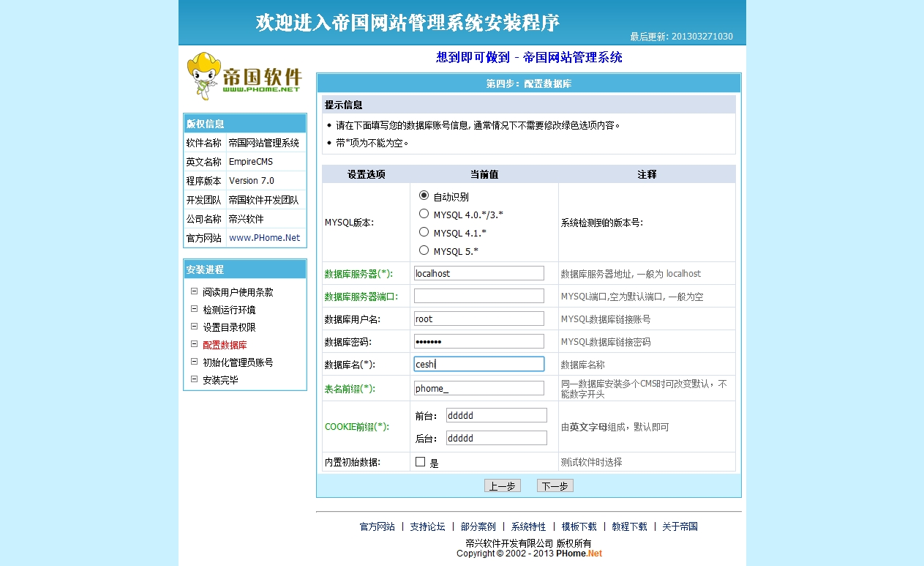Click the 数据库密码 password field
Image resolution: width=924 pixels, height=566 pixels.
pos(479,341)
